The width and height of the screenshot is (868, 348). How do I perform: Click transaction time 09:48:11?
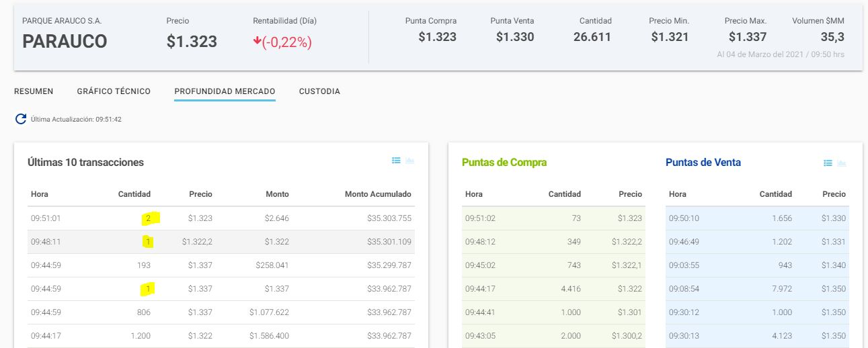[x=46, y=242]
